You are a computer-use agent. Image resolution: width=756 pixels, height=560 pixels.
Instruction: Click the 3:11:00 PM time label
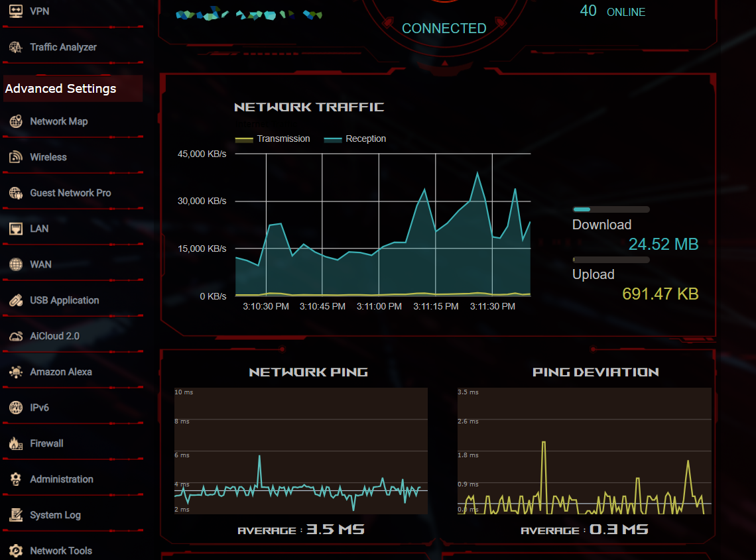pyautogui.click(x=379, y=306)
